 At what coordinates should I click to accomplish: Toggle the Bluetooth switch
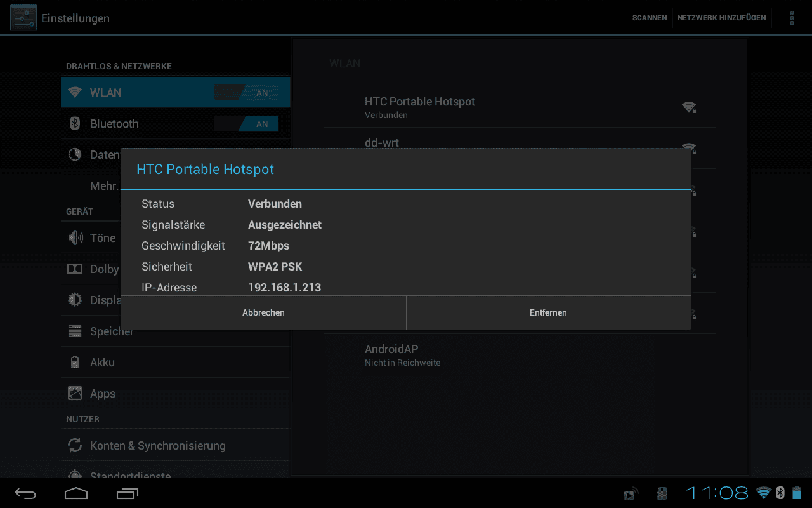coord(246,124)
